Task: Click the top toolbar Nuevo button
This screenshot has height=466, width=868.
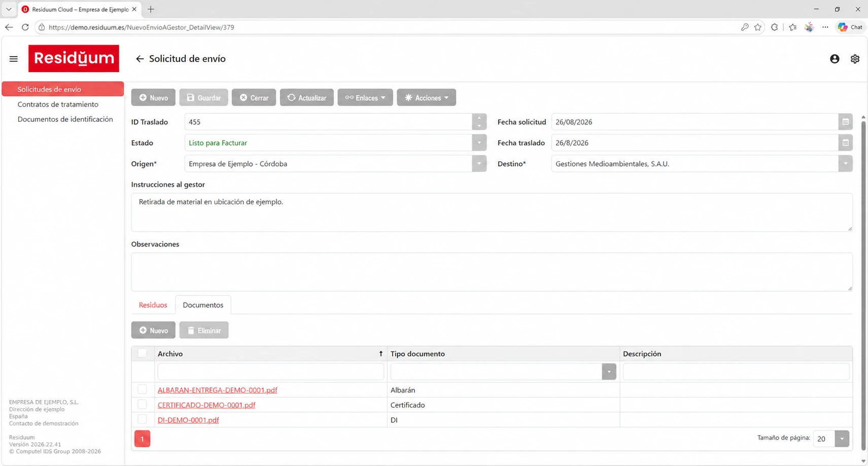Action: 153,97
